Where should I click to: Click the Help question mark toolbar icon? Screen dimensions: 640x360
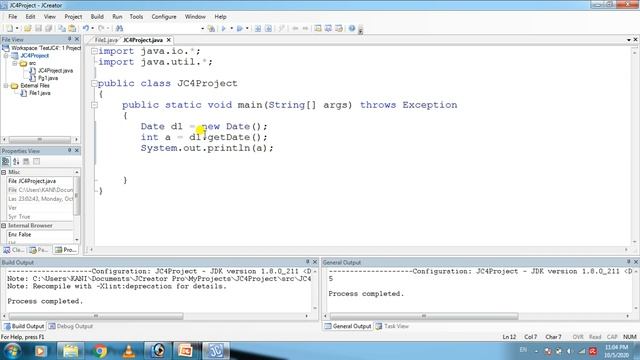pyautogui.click(x=352, y=28)
